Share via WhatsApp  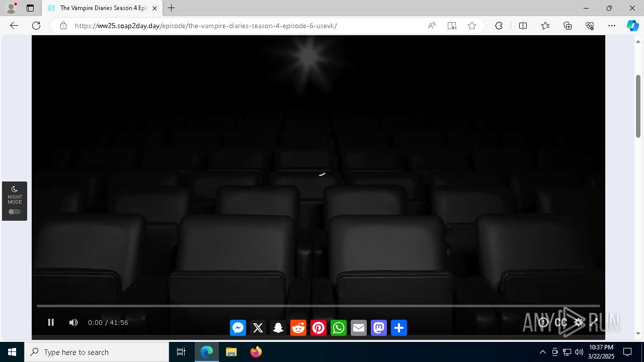pos(339,328)
